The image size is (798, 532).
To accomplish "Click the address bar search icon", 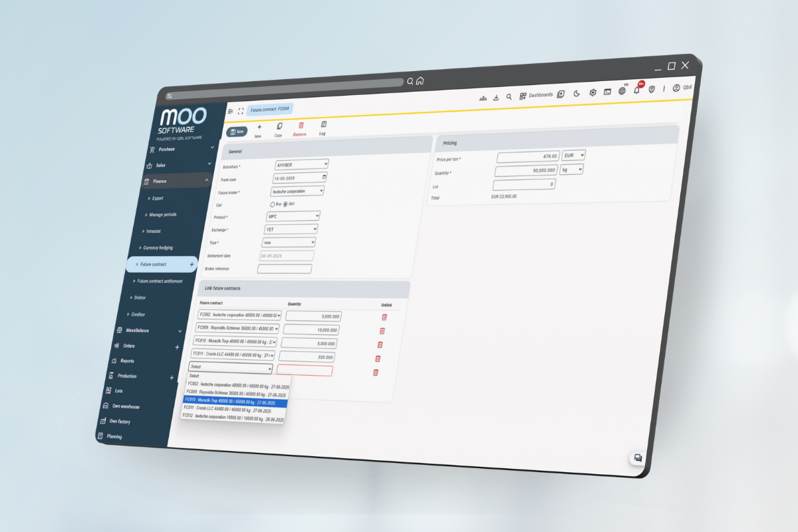I will pyautogui.click(x=410, y=82).
